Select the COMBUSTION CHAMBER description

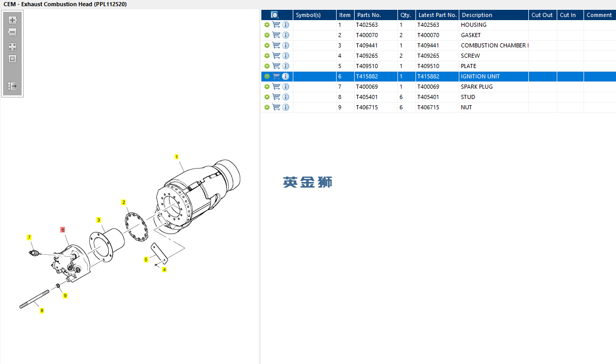coord(493,45)
